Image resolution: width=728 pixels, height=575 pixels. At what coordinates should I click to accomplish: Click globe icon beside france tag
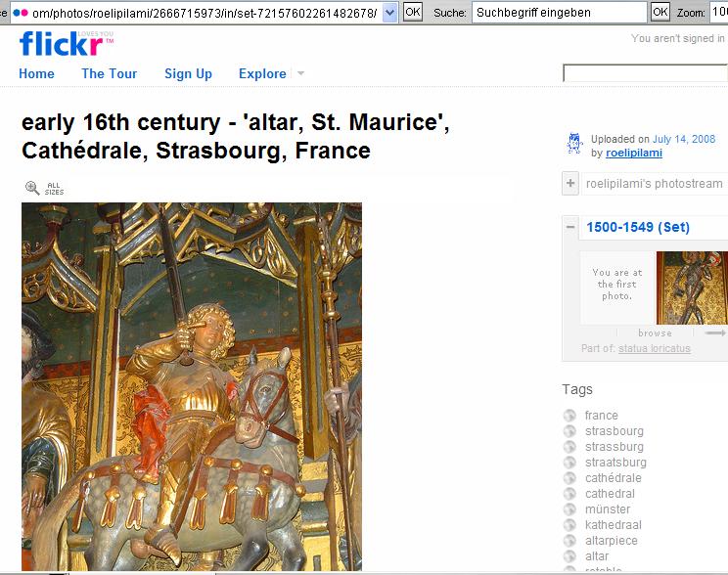569,416
